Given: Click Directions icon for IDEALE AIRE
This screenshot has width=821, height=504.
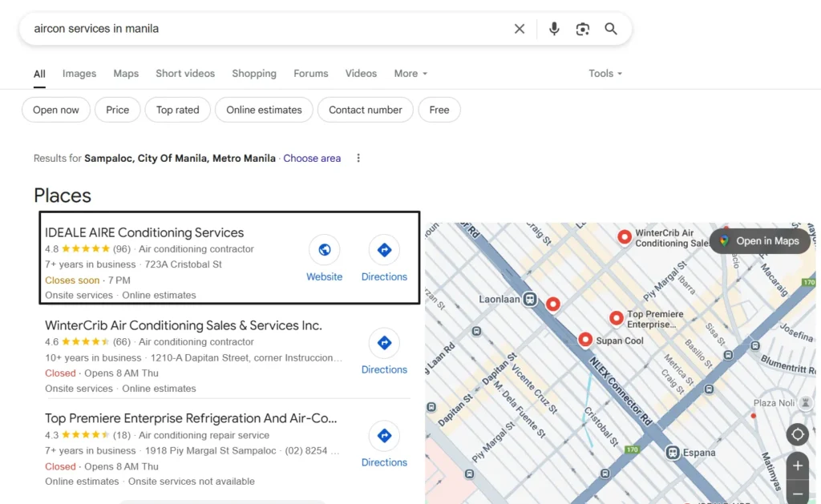Looking at the screenshot, I should (384, 250).
